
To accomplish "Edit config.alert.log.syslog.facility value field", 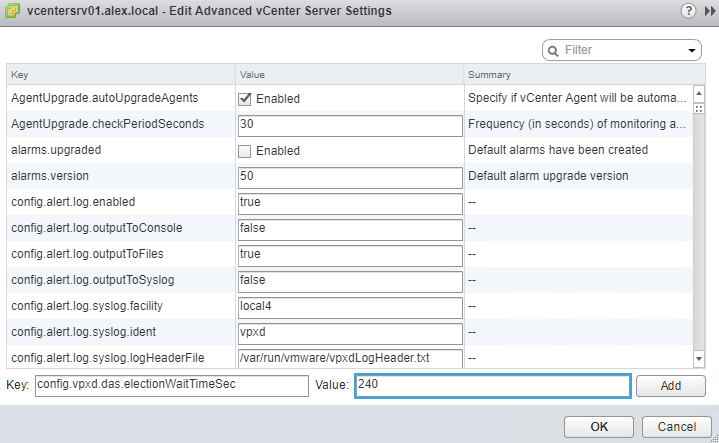I will (349, 306).
